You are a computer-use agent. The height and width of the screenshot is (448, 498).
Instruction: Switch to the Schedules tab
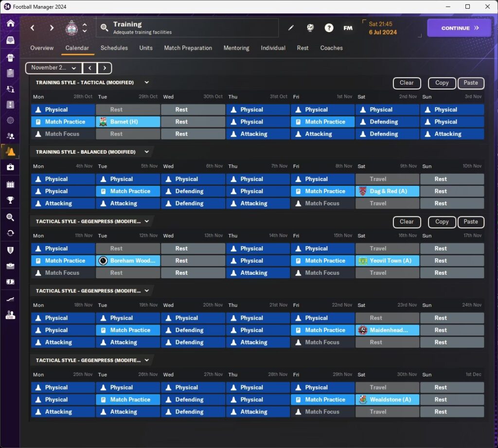pyautogui.click(x=114, y=48)
